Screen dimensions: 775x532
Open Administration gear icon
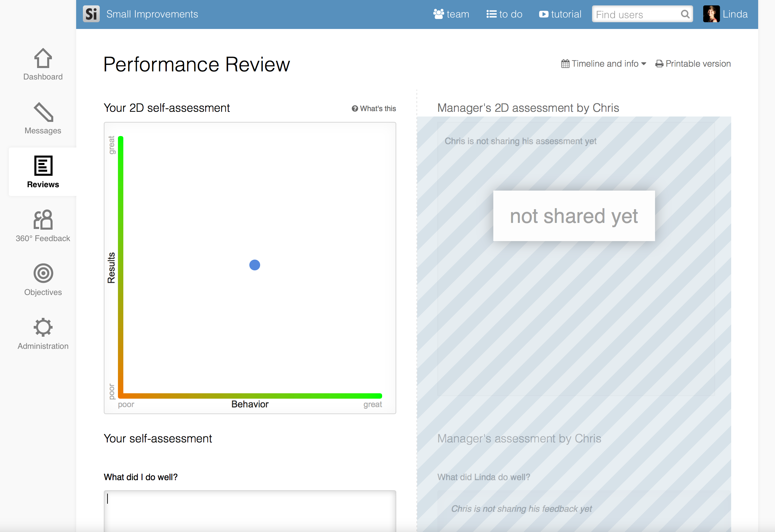(x=43, y=327)
